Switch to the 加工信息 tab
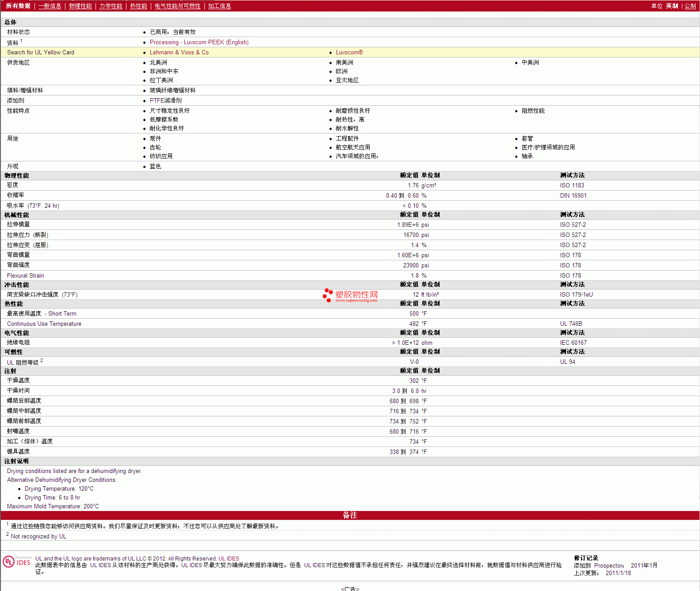Image resolution: width=700 pixels, height=591 pixels. click(x=219, y=6)
